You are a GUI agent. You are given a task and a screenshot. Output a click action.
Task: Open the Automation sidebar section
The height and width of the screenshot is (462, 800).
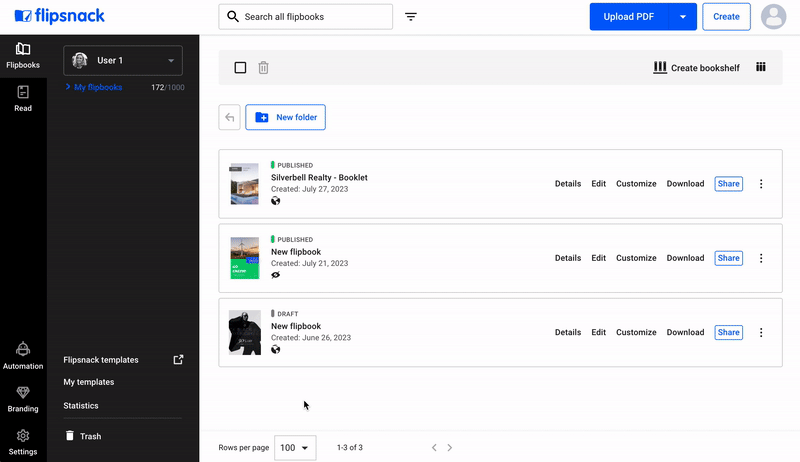click(23, 356)
